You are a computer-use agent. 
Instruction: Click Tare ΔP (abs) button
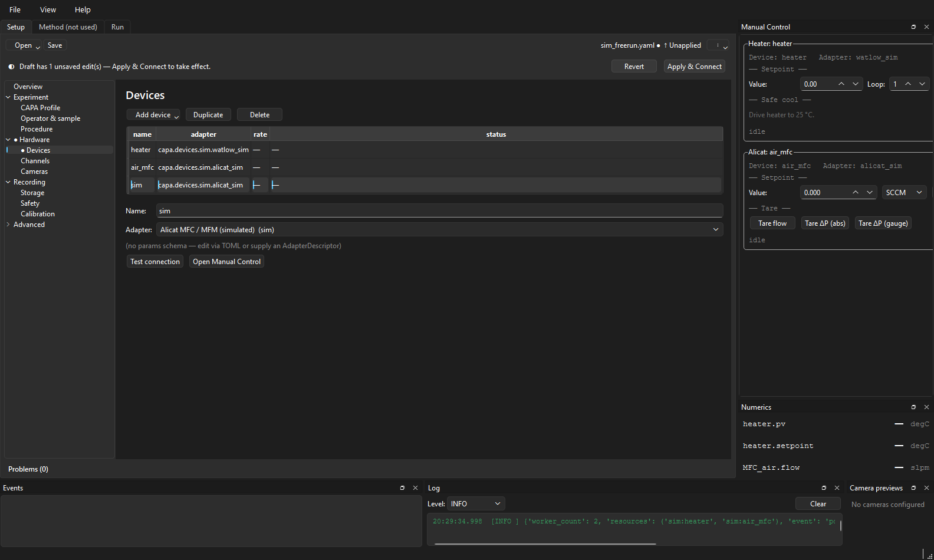coord(826,223)
